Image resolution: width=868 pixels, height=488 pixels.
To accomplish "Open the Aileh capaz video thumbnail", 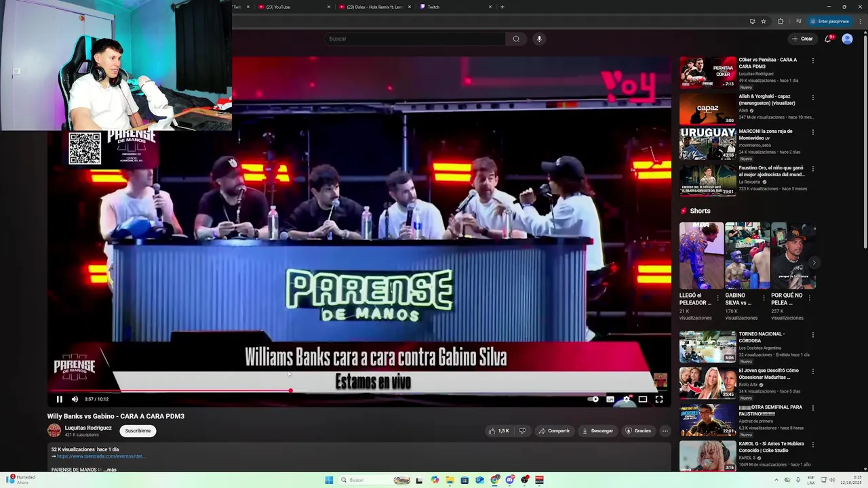I will tap(707, 108).
